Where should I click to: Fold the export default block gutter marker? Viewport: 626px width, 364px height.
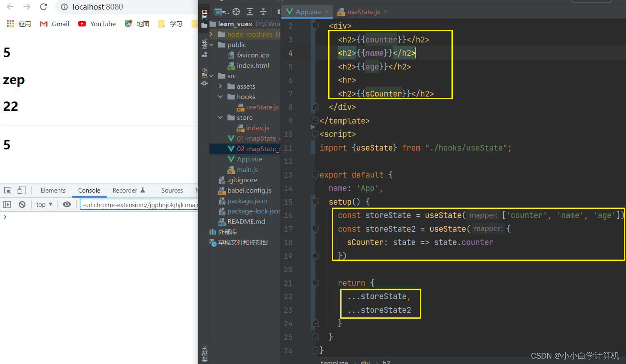point(316,175)
